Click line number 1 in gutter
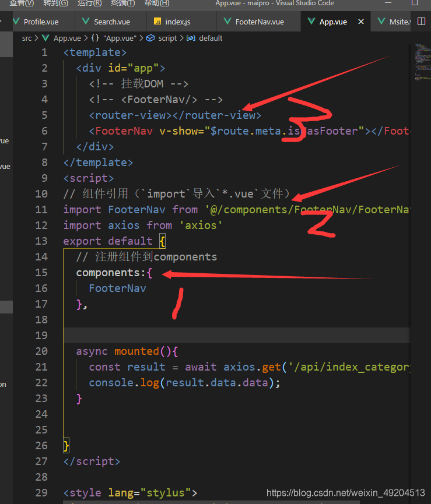Image resolution: width=431 pixels, height=504 pixels. click(x=44, y=52)
